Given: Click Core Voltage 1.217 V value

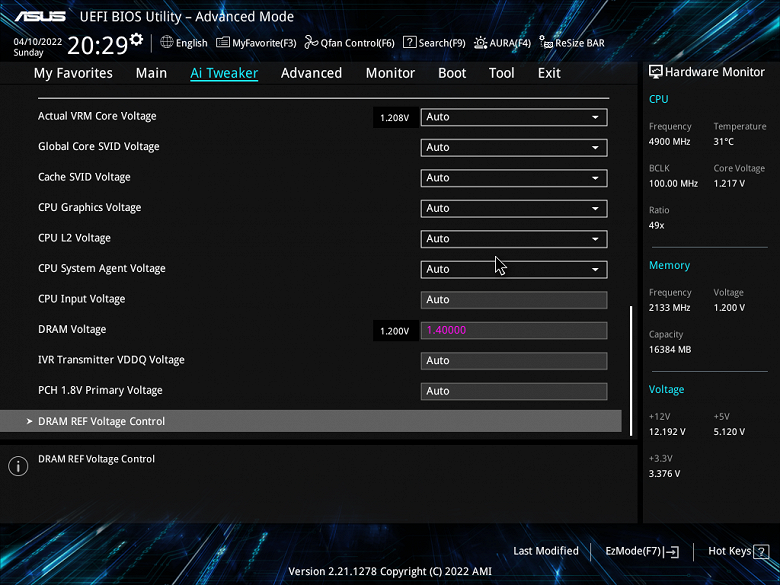Looking at the screenshot, I should 729,184.
